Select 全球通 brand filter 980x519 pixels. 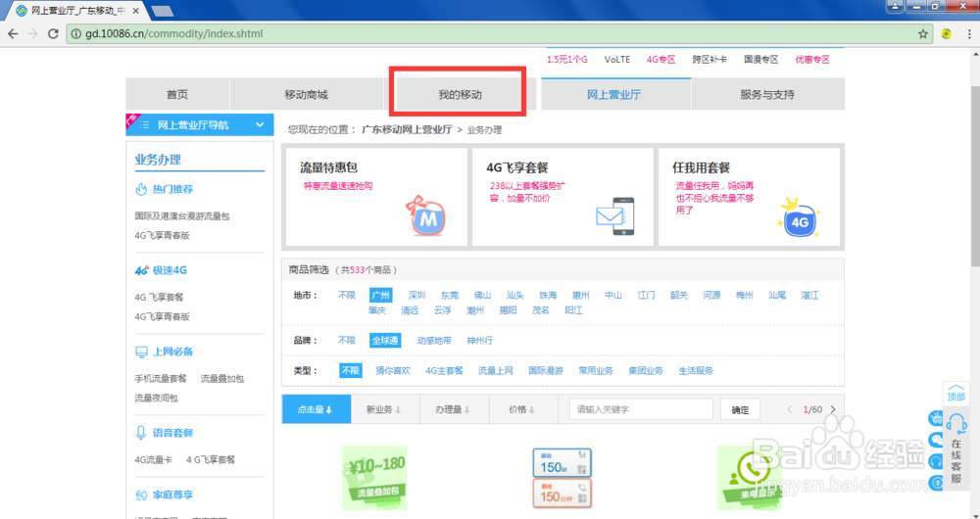(x=385, y=341)
